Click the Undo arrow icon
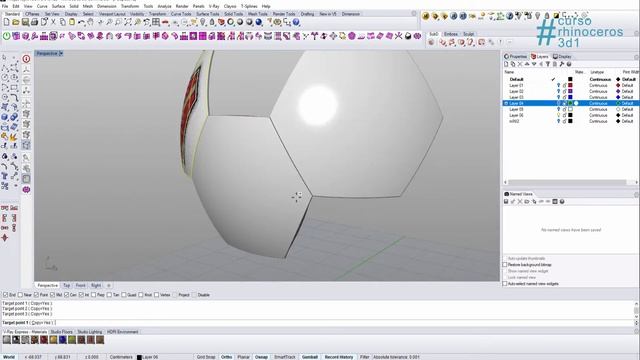The image size is (640, 360). [x=82, y=22]
